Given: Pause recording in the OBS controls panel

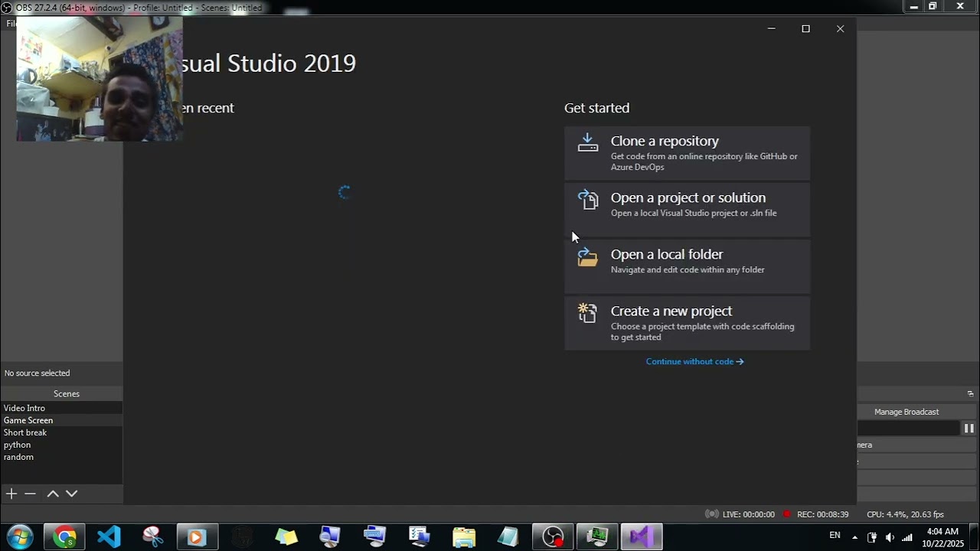Looking at the screenshot, I should click(969, 429).
